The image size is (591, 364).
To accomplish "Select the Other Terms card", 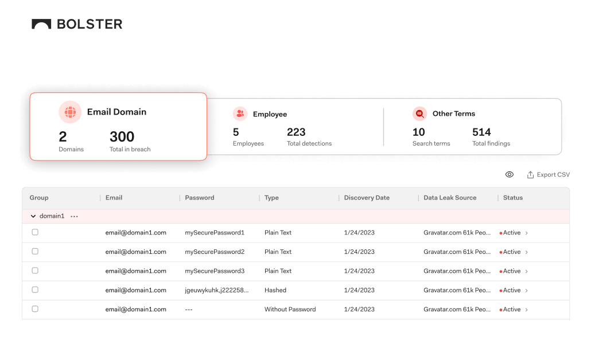I will click(x=473, y=127).
